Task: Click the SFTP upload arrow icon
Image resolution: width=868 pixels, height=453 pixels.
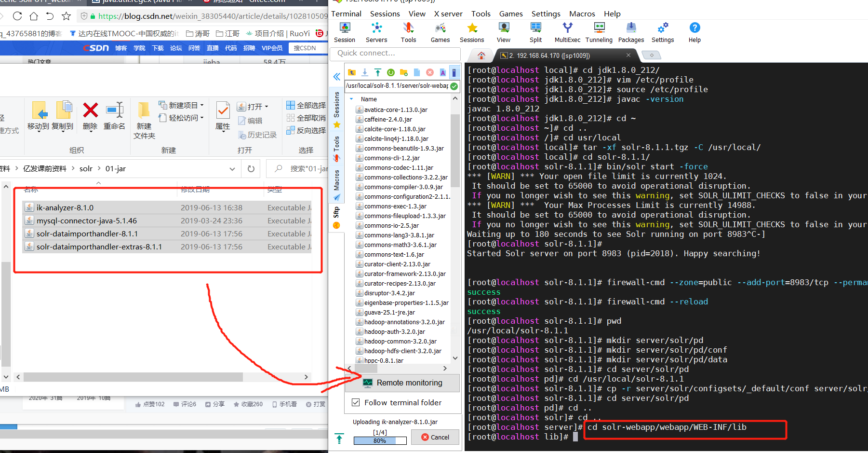Action: coord(378,72)
